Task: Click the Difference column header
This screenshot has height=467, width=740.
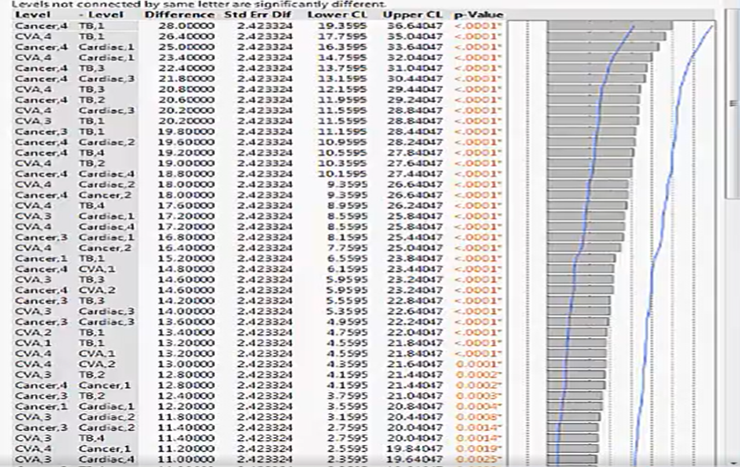Action: pyautogui.click(x=179, y=15)
